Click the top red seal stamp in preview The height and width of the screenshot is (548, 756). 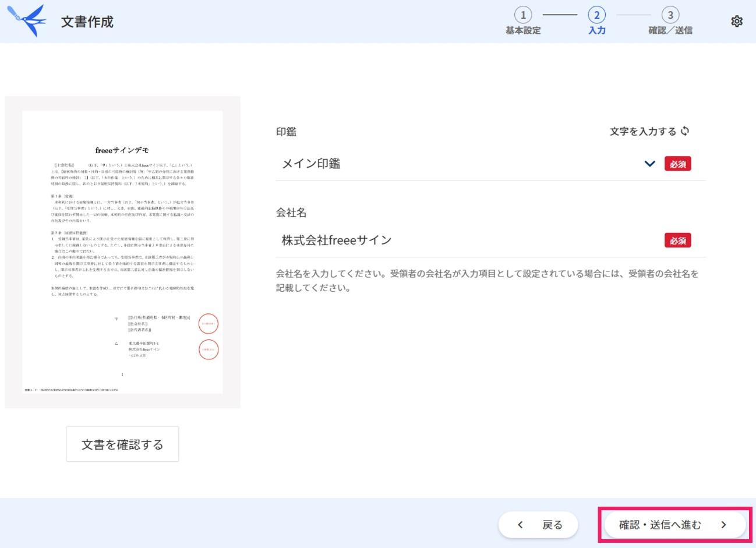click(x=209, y=323)
